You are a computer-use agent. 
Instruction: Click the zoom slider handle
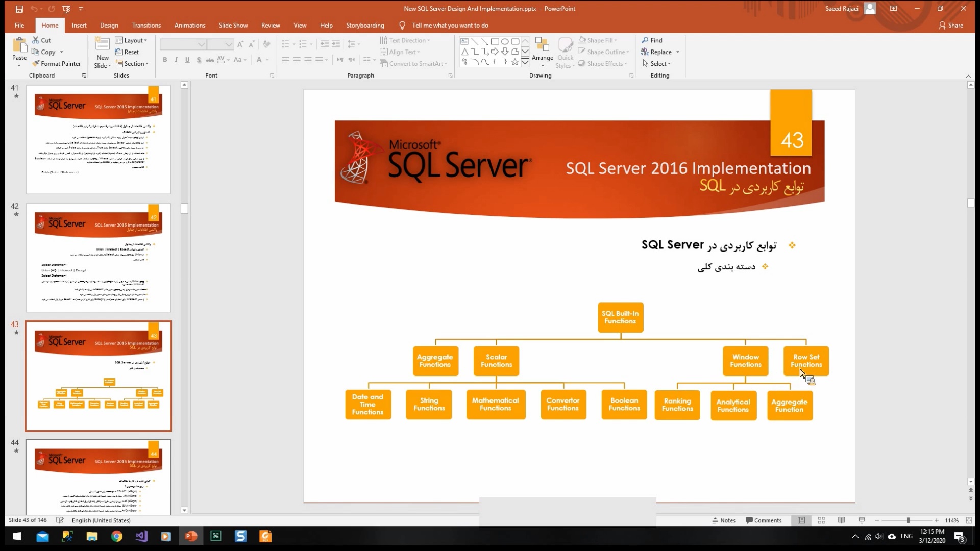pyautogui.click(x=908, y=520)
